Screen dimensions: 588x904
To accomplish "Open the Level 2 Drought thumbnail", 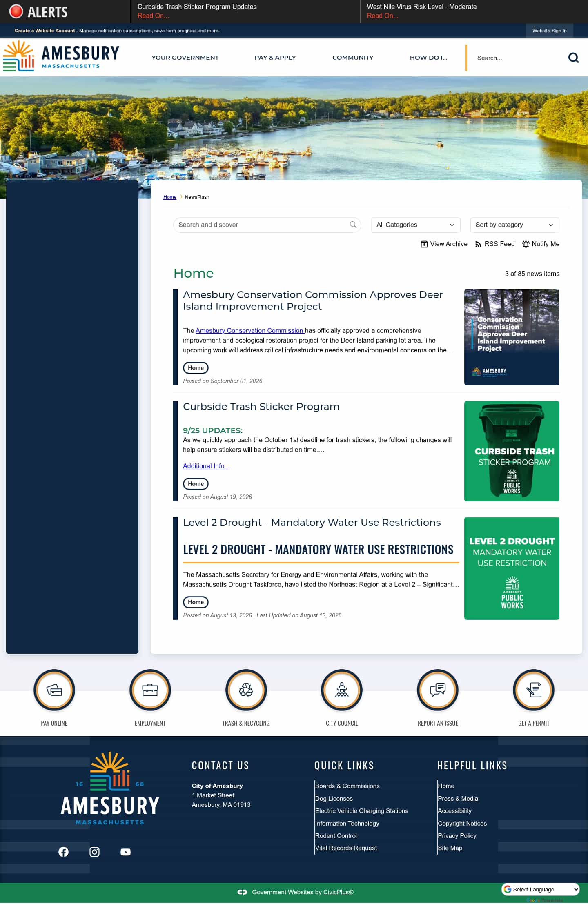I will point(512,568).
